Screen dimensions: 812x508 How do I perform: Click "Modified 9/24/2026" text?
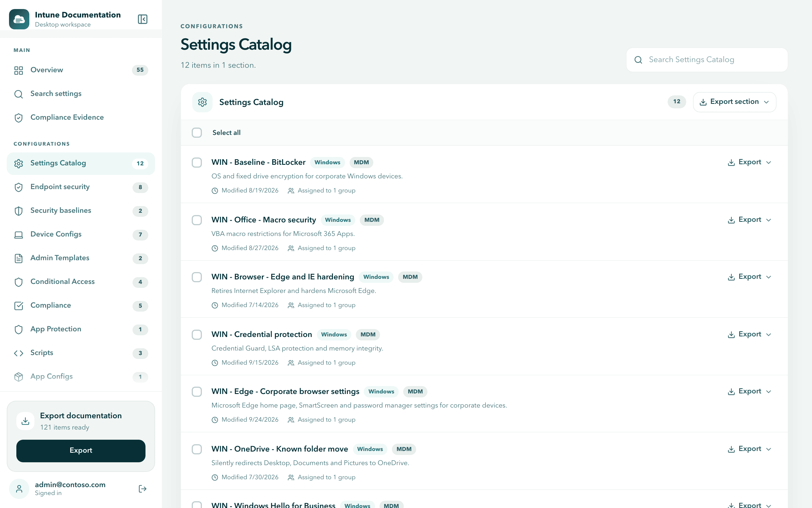tap(250, 420)
